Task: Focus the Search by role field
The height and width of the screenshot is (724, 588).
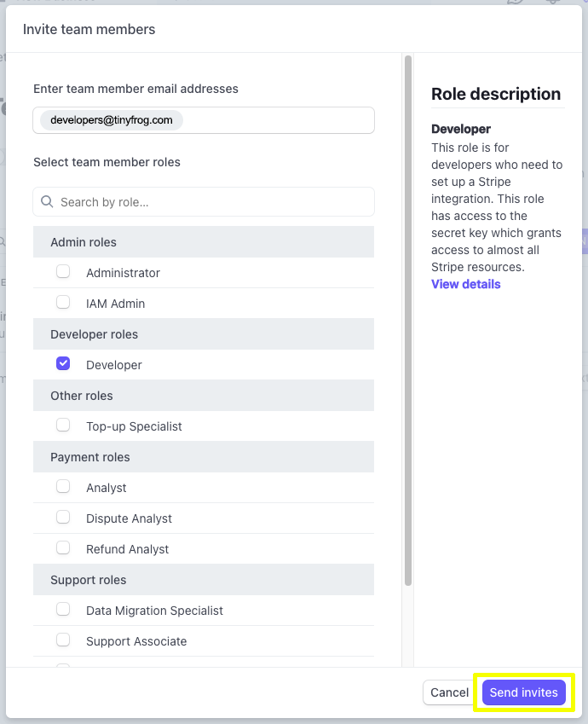Action: pyautogui.click(x=213, y=202)
